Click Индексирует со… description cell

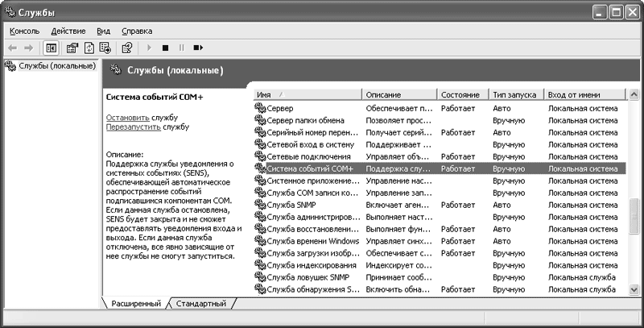(398, 265)
